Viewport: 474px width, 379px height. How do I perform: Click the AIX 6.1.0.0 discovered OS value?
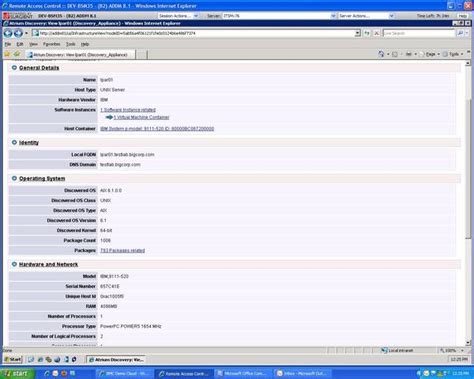tap(111, 190)
